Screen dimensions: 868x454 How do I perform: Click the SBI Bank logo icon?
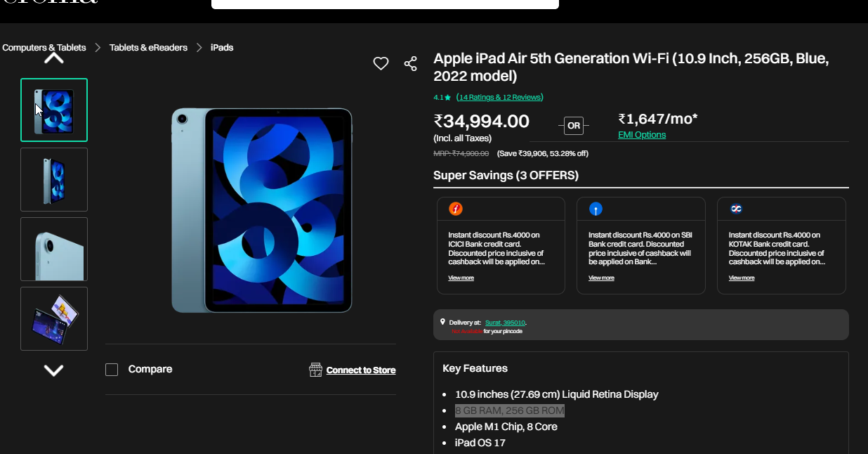coord(596,209)
